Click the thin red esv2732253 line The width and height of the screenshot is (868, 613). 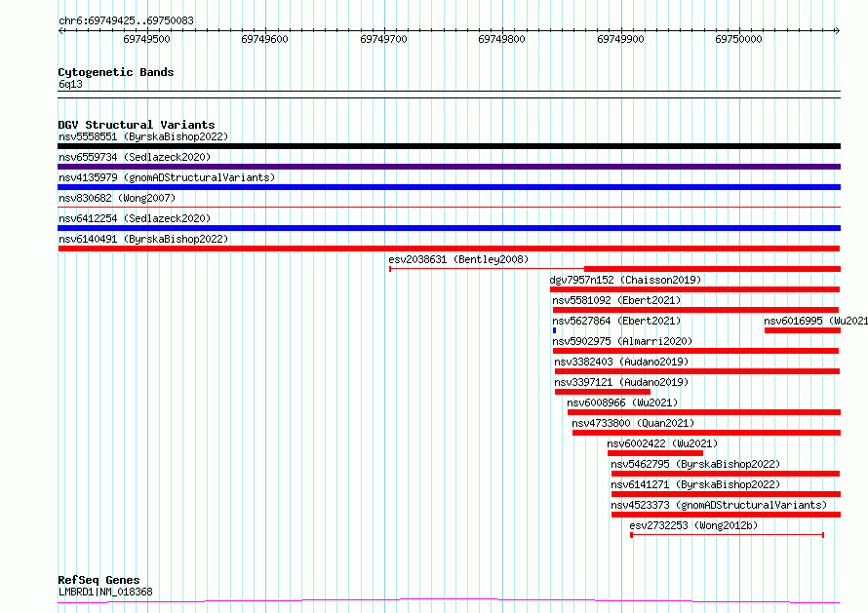coord(727,535)
